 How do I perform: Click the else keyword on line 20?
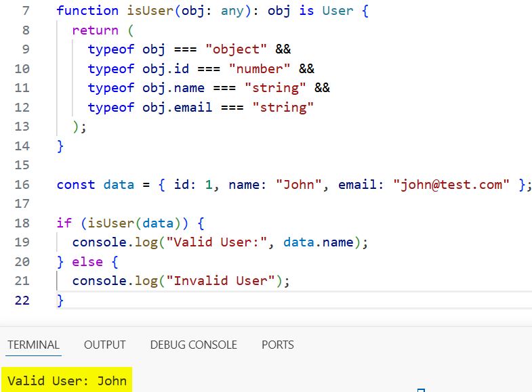87,262
